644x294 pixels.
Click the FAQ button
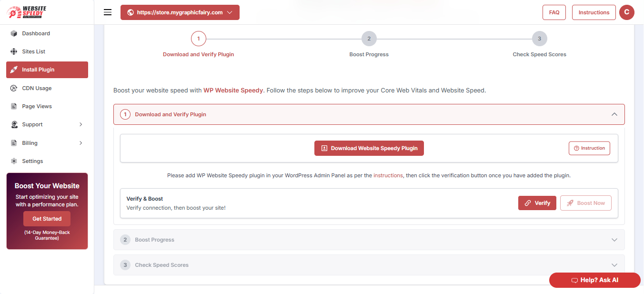(554, 12)
